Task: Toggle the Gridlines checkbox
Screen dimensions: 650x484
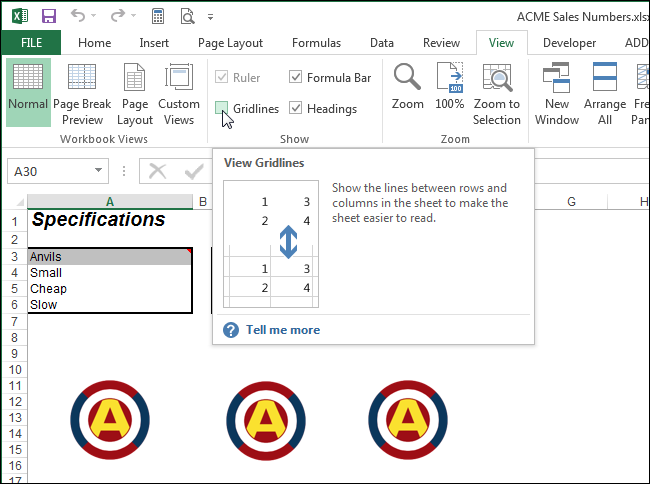Action: point(221,108)
